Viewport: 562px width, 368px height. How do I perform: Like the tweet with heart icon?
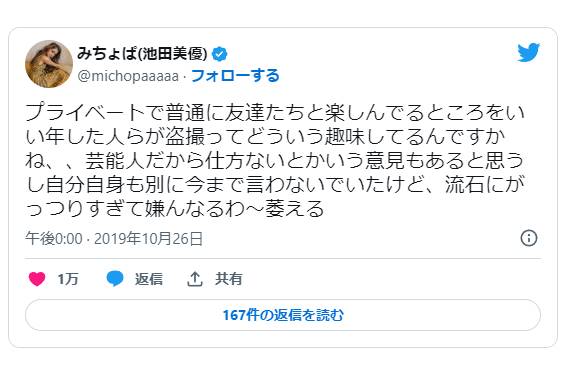[37, 279]
